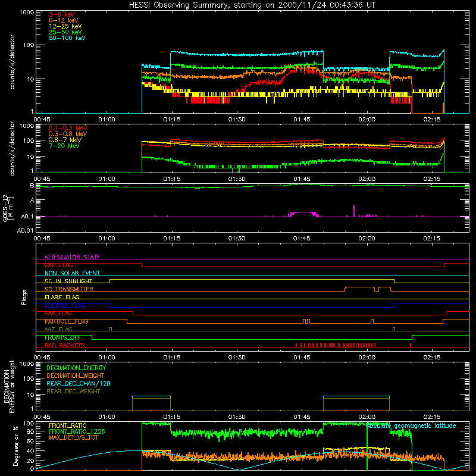
Task: Click the SC_IN_SUNLIGHT flag label
Action: click(68, 281)
